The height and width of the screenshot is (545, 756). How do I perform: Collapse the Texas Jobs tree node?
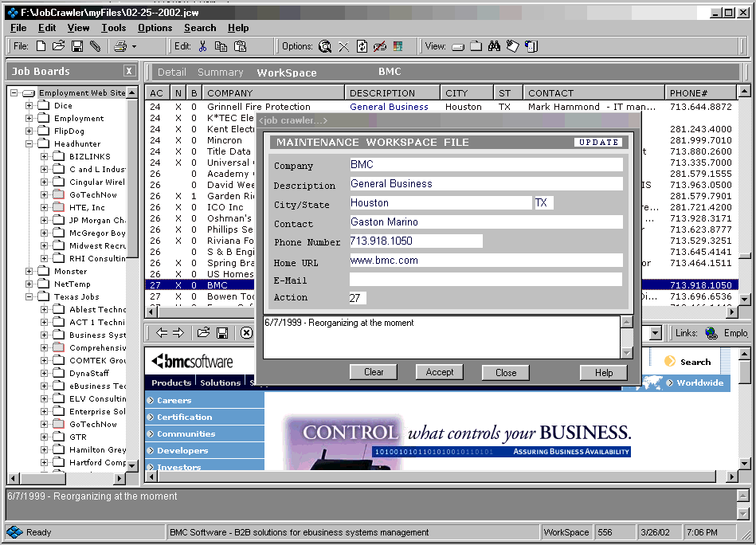pyautogui.click(x=29, y=296)
